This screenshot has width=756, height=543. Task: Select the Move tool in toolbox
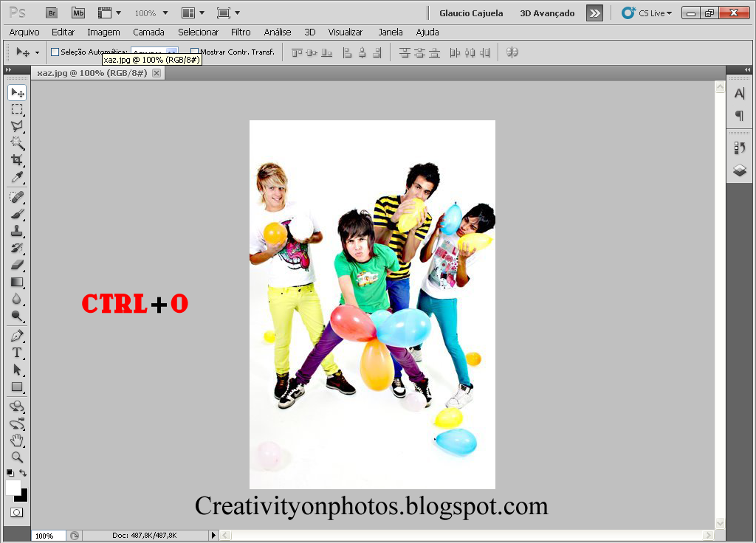[17, 92]
